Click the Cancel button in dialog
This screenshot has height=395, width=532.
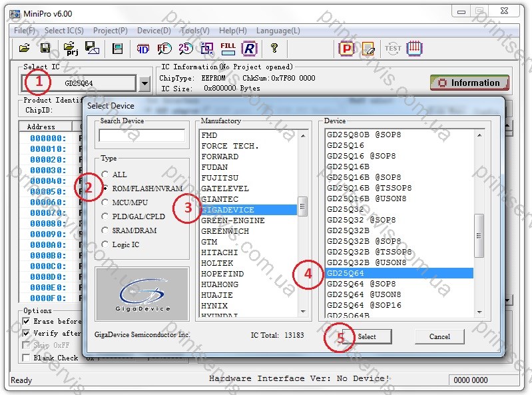point(439,336)
